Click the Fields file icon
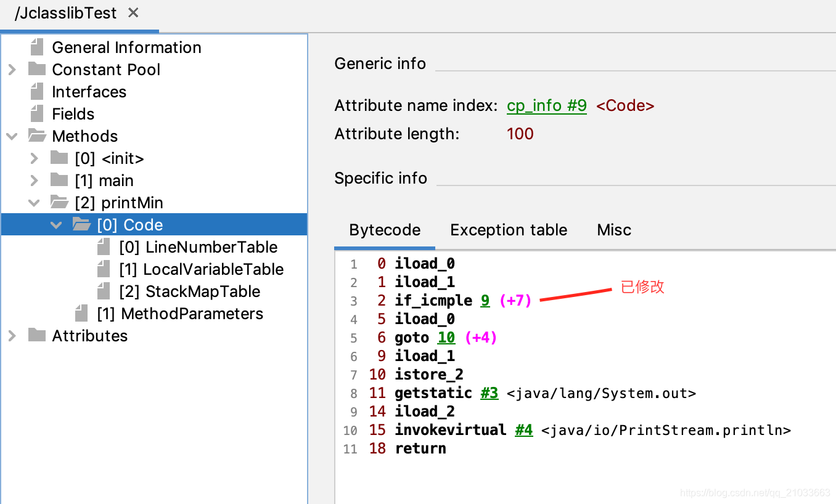 tap(38, 114)
